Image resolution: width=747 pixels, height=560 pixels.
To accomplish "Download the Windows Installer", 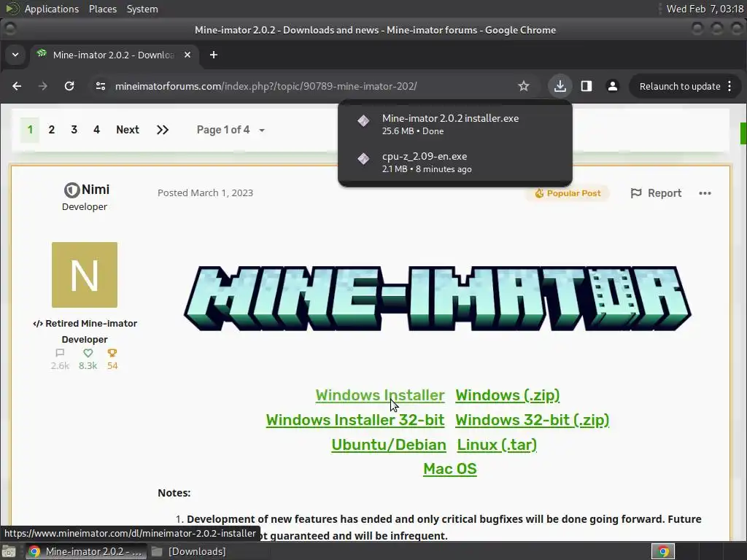I will coord(379,395).
